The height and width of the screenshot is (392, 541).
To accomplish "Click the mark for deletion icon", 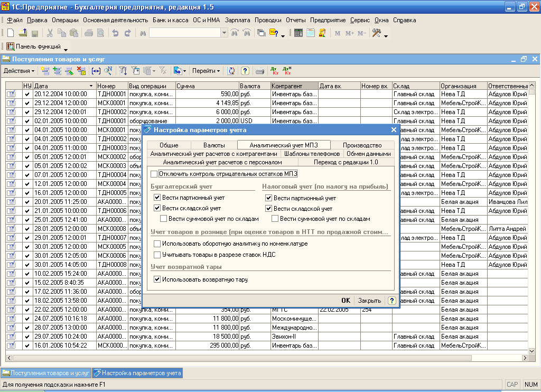I will pos(81,71).
